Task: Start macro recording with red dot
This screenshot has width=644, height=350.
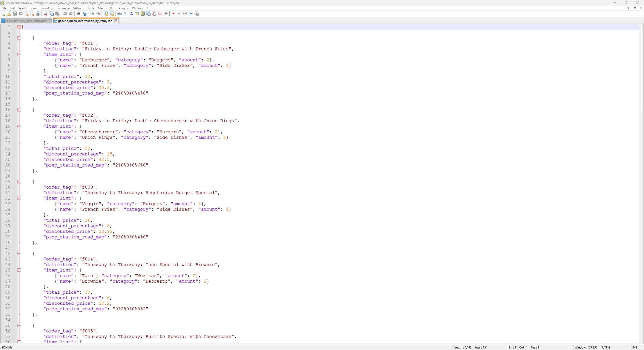Action: point(173,14)
